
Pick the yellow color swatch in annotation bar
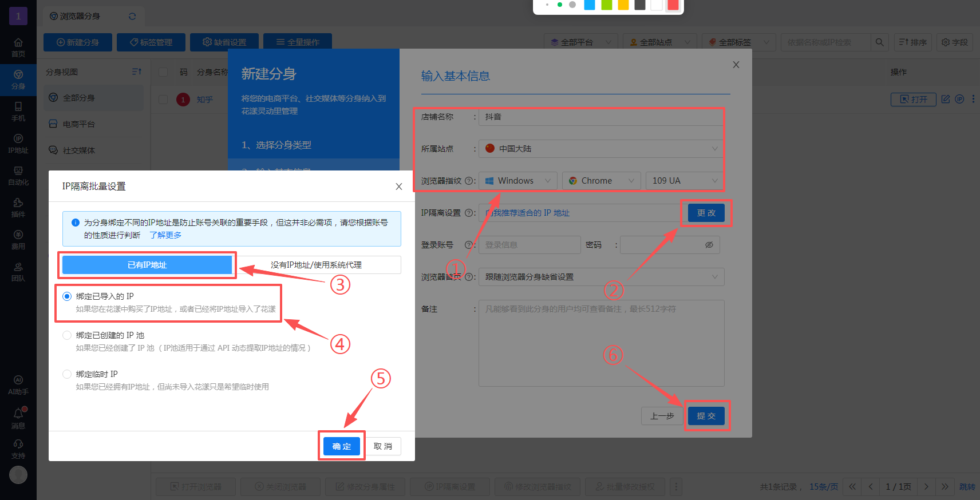(623, 5)
